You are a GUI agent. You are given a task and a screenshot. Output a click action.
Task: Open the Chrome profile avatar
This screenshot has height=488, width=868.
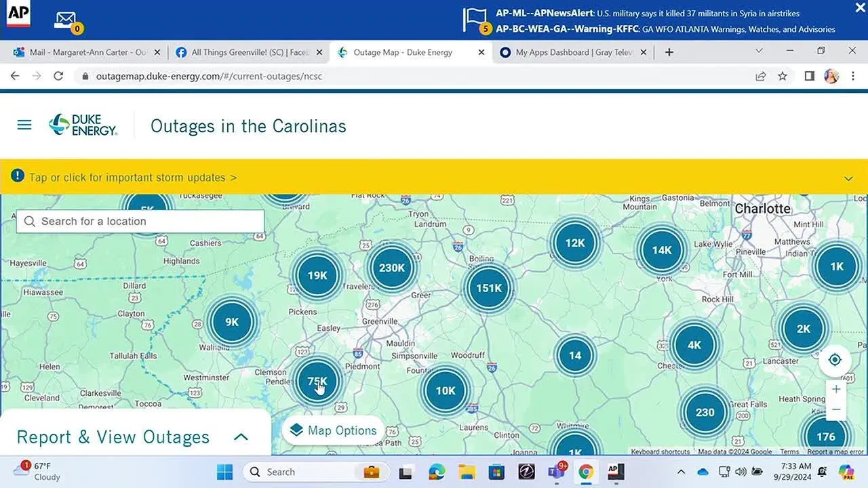point(831,76)
